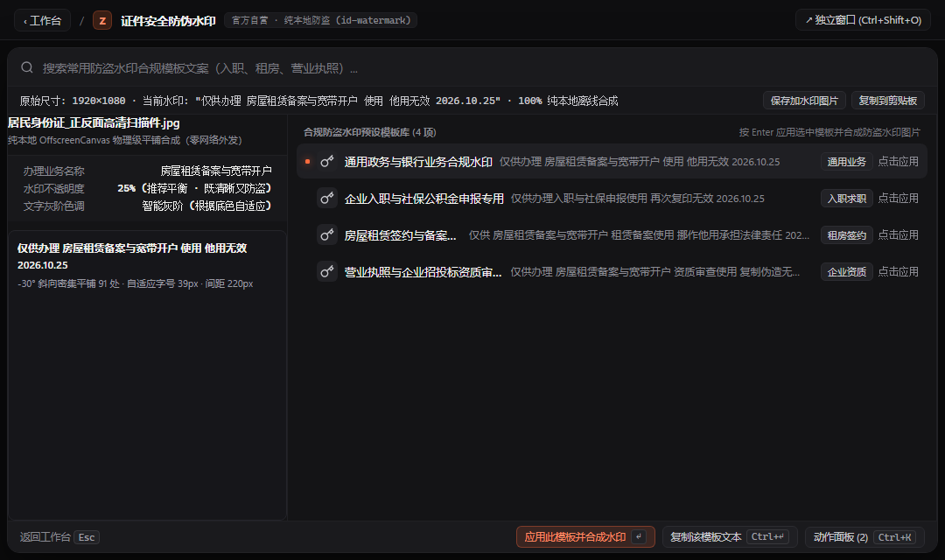This screenshot has height=560, width=945.
Task: Click the -30° 斜向密集平铺 details line
Action: pyautogui.click(x=135, y=283)
